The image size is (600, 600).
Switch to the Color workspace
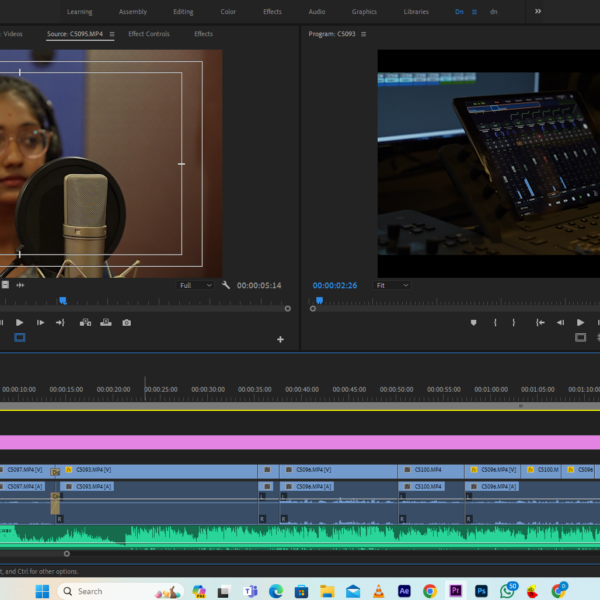(228, 12)
